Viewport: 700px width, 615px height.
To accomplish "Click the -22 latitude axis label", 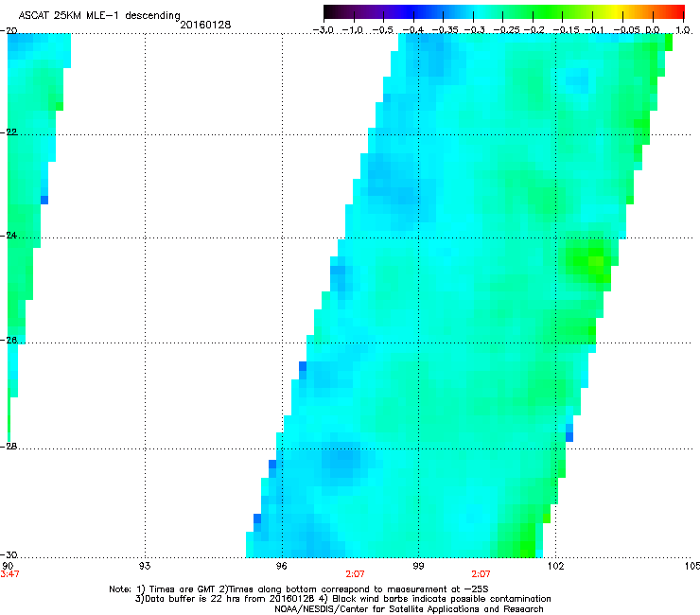I will pyautogui.click(x=9, y=132).
